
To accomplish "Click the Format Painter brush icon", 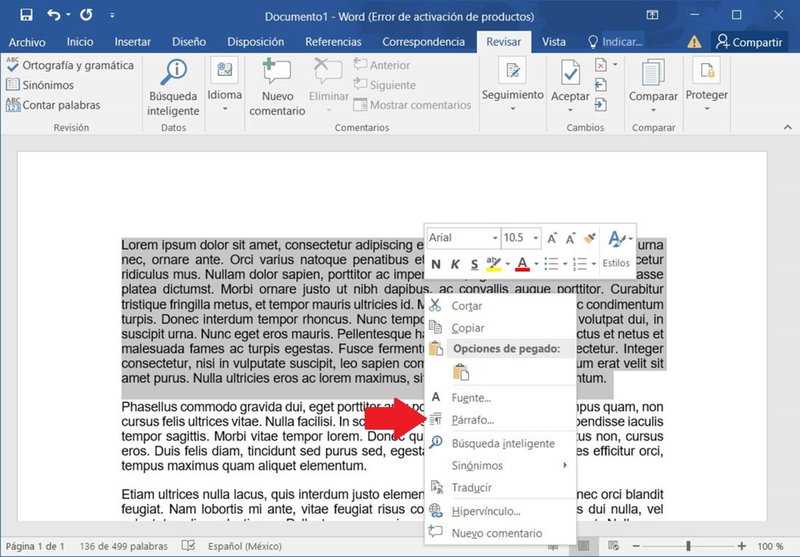I will 590,238.
